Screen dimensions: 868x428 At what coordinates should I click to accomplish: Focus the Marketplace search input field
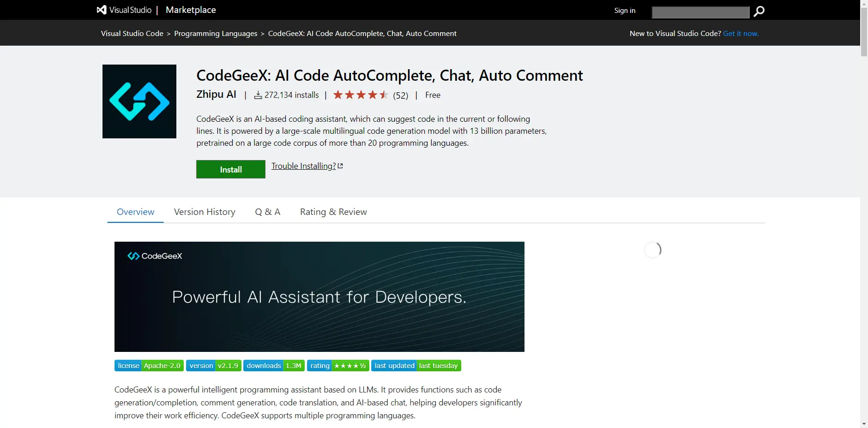point(700,12)
